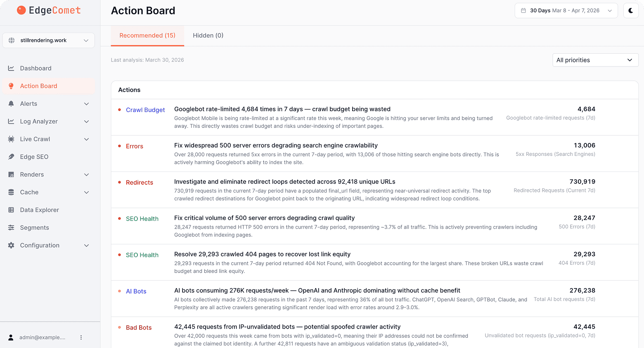Click the Renders JS file icon
The image size is (644, 348).
point(11,175)
